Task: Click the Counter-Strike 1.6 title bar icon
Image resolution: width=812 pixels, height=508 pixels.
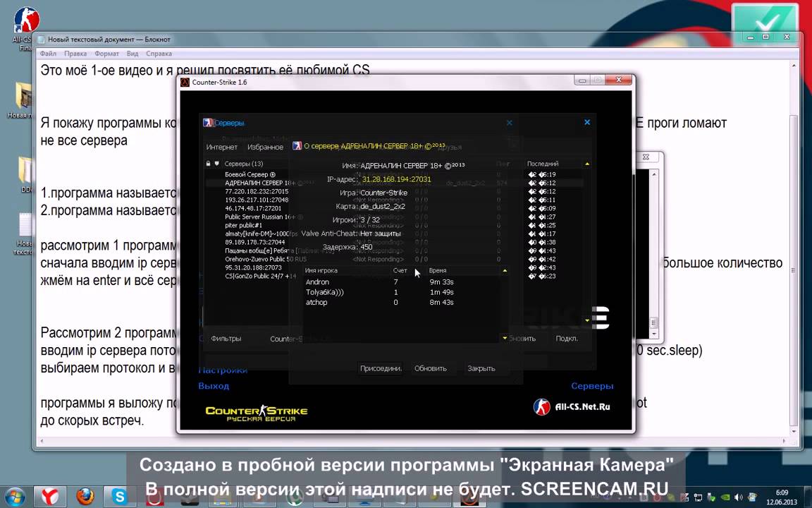Action: coord(185,82)
